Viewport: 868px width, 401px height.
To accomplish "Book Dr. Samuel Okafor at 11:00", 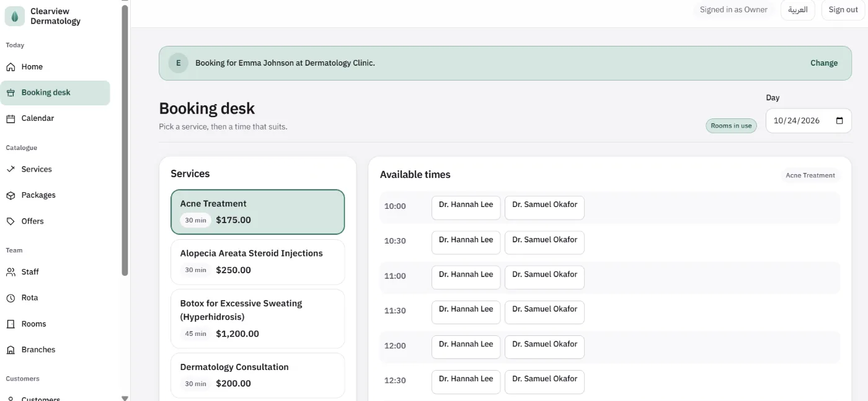I will [x=544, y=277].
